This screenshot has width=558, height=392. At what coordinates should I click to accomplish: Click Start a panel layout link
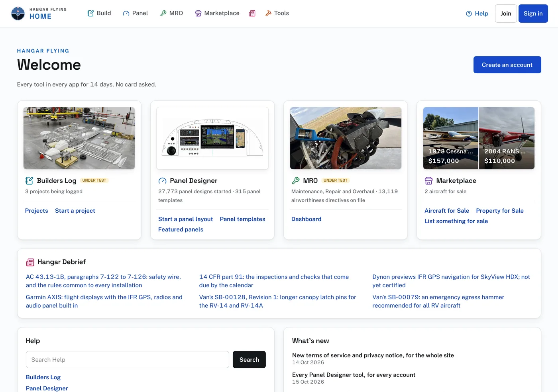(x=185, y=219)
